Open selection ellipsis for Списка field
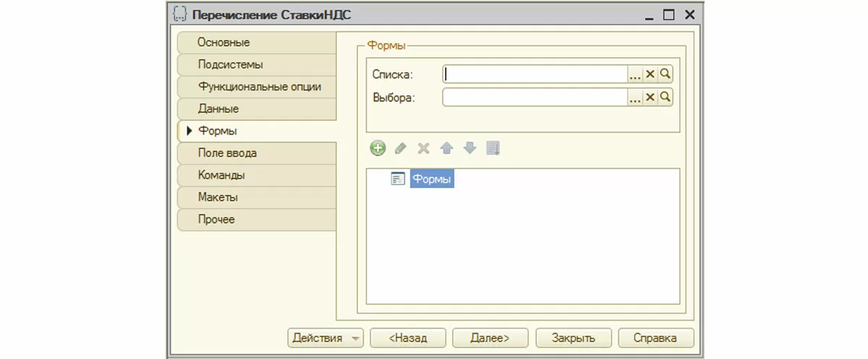This screenshot has width=868, height=359. pyautogui.click(x=635, y=74)
